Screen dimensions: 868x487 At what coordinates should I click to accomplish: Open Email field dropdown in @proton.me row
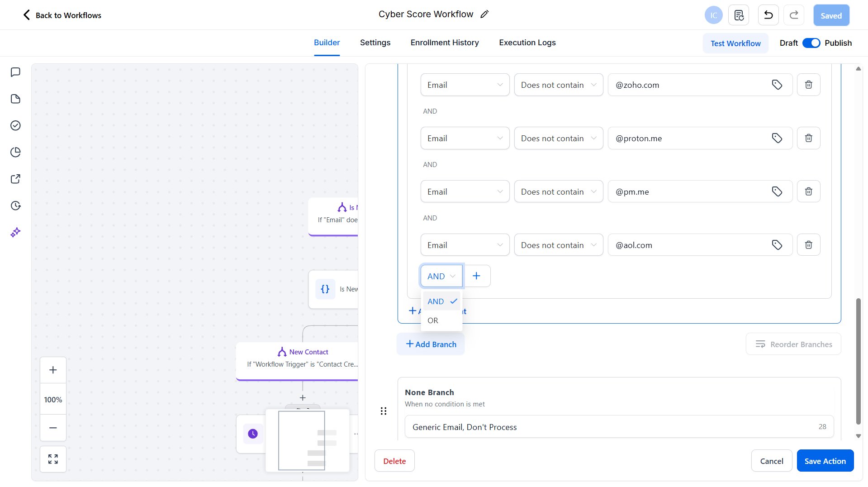point(465,138)
